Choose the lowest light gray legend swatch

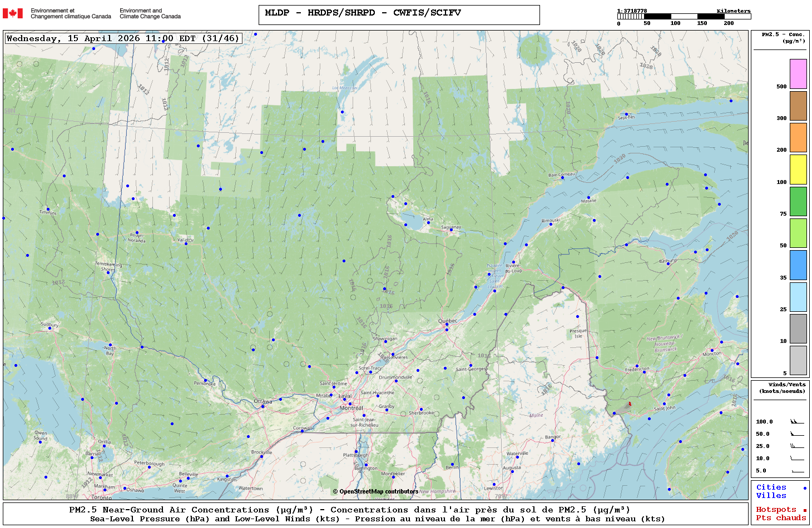[x=798, y=360]
